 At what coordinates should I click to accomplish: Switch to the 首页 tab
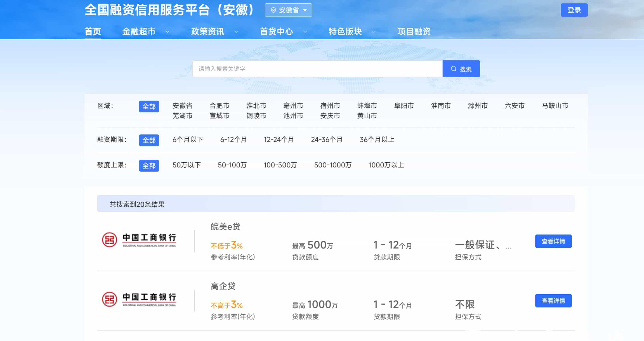(93, 32)
